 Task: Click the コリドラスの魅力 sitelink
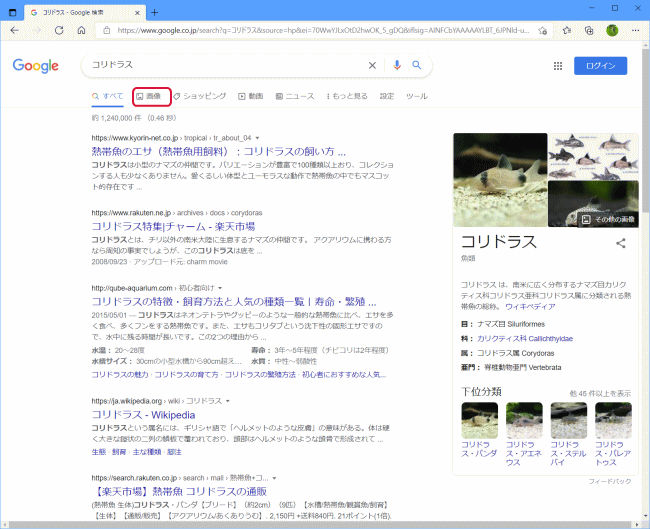(x=120, y=375)
